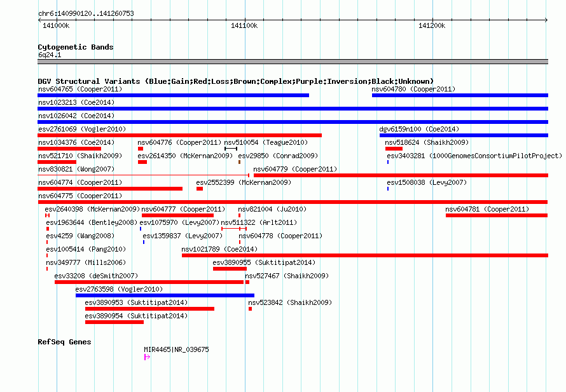Select the esv2763598 blue gain bar
The width and height of the screenshot is (566, 392).
tap(165, 295)
